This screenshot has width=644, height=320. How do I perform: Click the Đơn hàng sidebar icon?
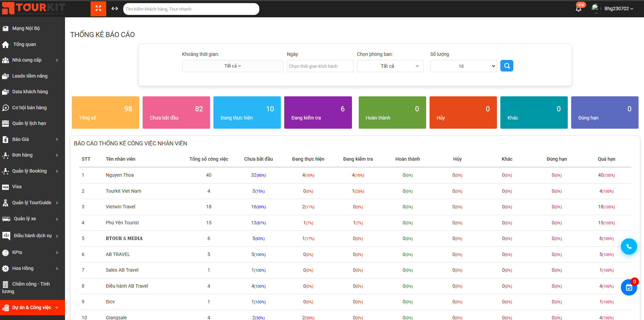pyautogui.click(x=5, y=155)
